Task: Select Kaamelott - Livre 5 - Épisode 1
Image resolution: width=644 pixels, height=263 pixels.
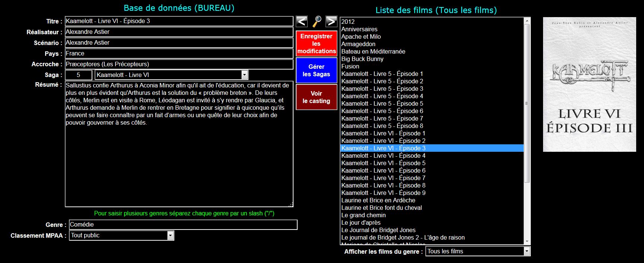Action: 432,74
